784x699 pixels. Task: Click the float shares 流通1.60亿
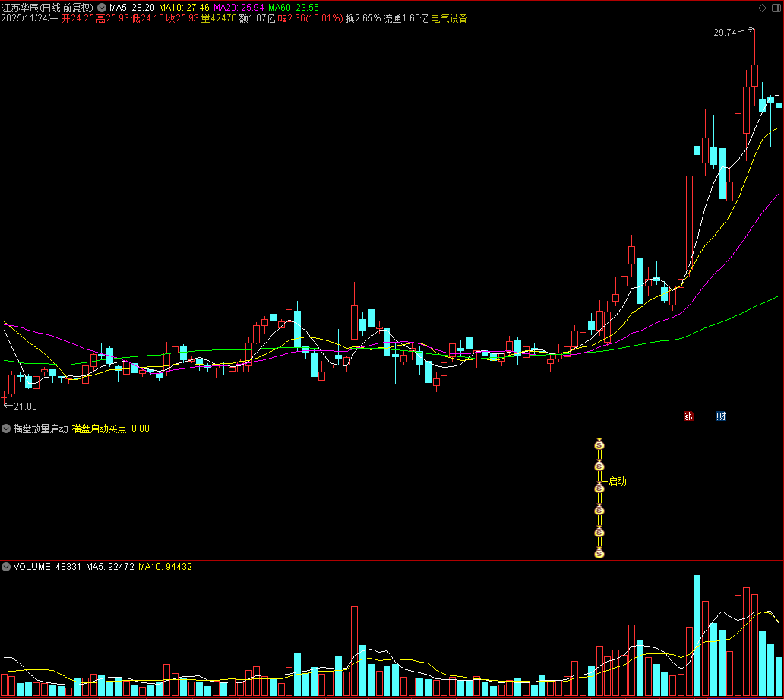[406, 18]
